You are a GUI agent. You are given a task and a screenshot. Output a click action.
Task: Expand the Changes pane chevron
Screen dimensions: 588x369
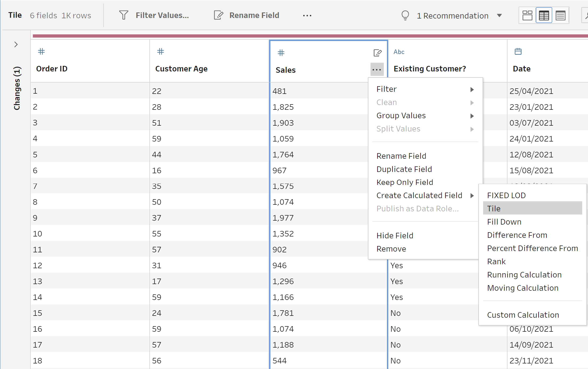(x=16, y=44)
